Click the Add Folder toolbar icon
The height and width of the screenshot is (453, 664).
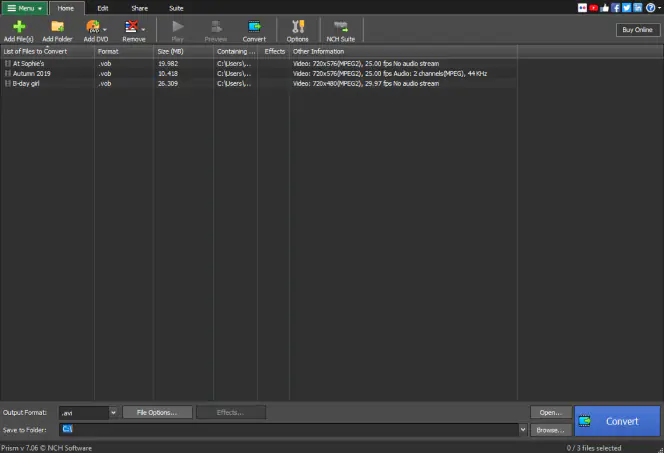click(57, 27)
